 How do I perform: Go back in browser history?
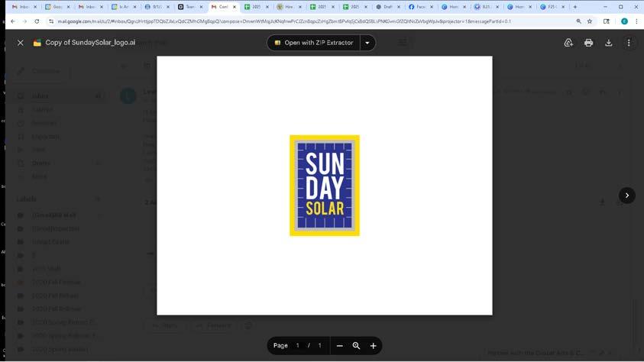point(13,21)
